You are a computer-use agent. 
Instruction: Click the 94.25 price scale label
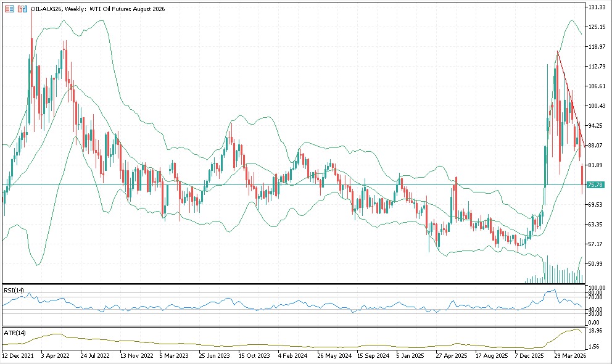tap(597, 126)
